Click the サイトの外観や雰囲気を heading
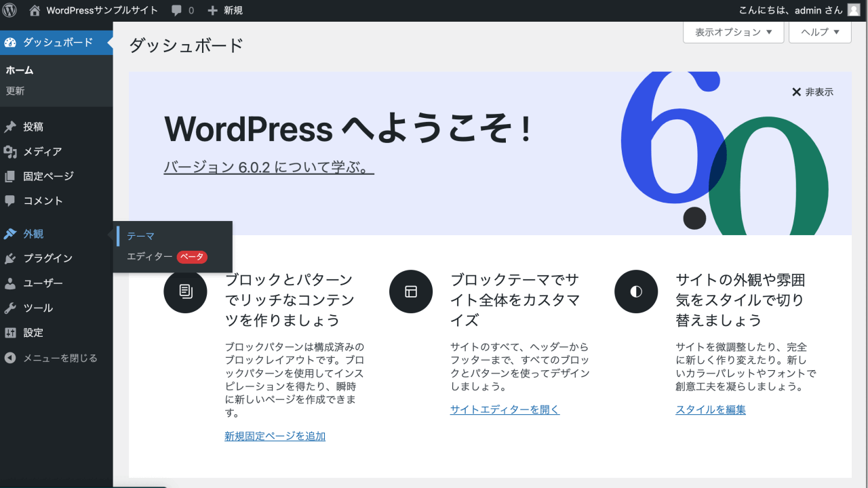 [741, 300]
